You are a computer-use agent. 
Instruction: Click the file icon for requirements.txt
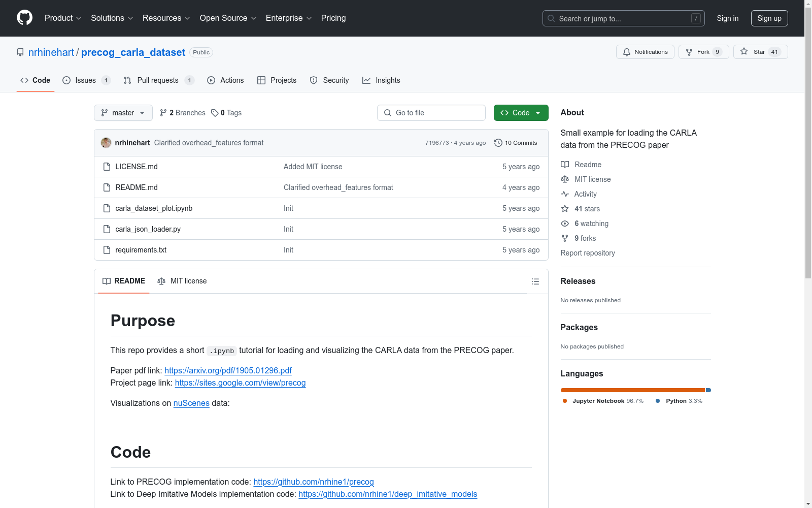pyautogui.click(x=107, y=250)
